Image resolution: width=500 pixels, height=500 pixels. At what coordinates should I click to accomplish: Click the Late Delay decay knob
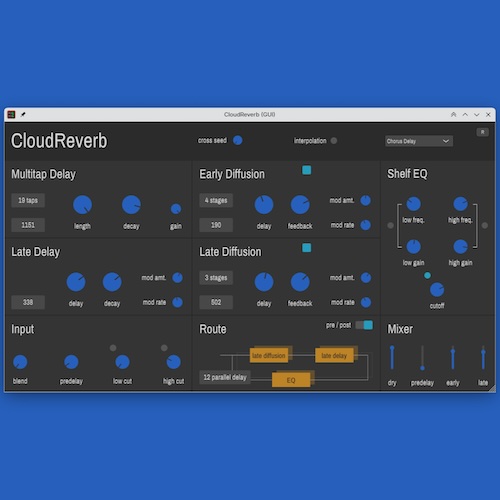tap(112, 282)
